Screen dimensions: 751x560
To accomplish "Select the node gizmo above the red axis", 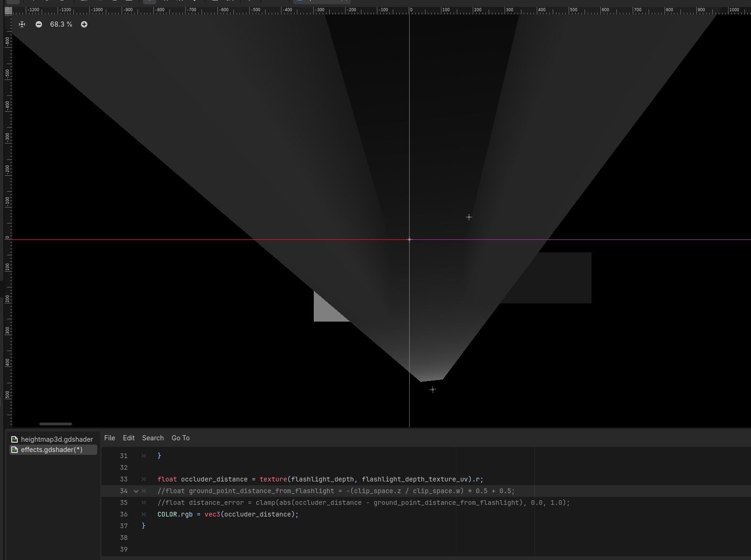I will tap(469, 217).
